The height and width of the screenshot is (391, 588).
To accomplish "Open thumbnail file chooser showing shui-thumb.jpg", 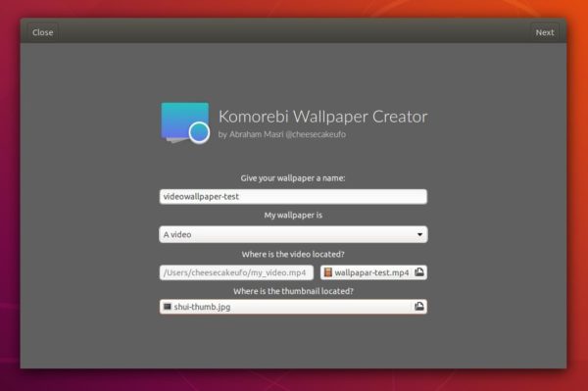I will (x=293, y=307).
